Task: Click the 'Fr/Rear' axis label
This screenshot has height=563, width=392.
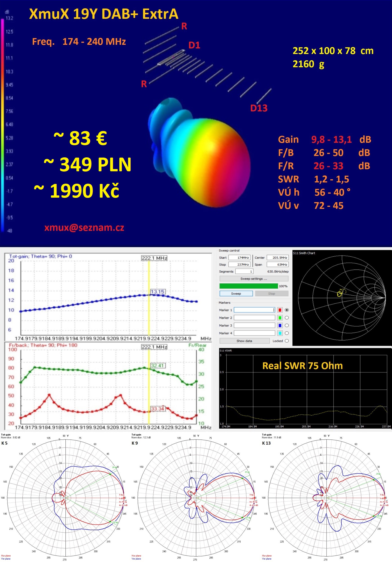Action: coord(197,345)
